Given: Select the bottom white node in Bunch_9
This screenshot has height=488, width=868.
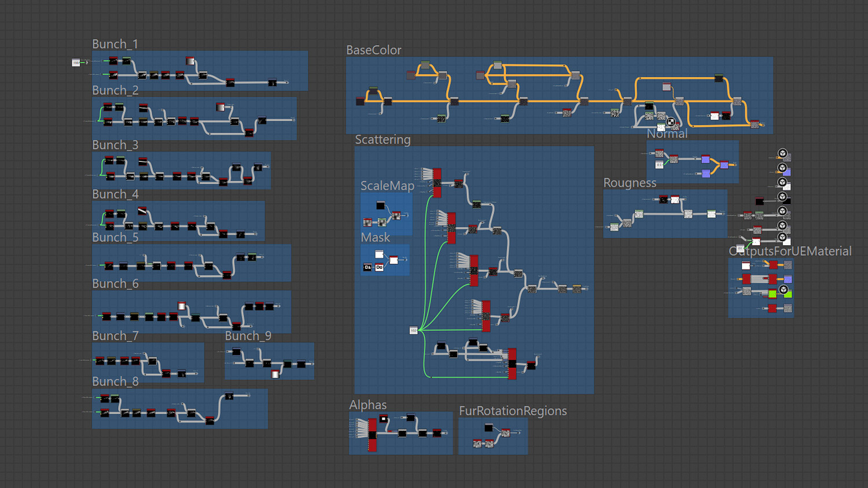Looking at the screenshot, I should [275, 374].
